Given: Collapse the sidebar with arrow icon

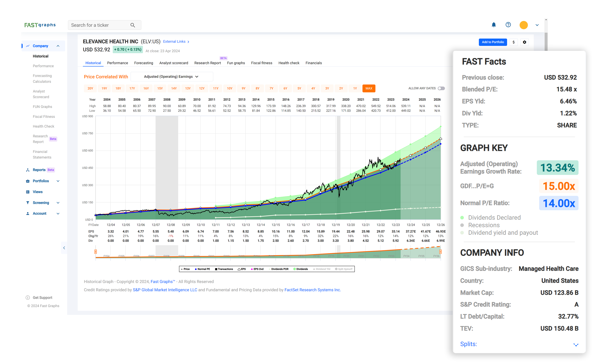Looking at the screenshot, I should tap(64, 248).
